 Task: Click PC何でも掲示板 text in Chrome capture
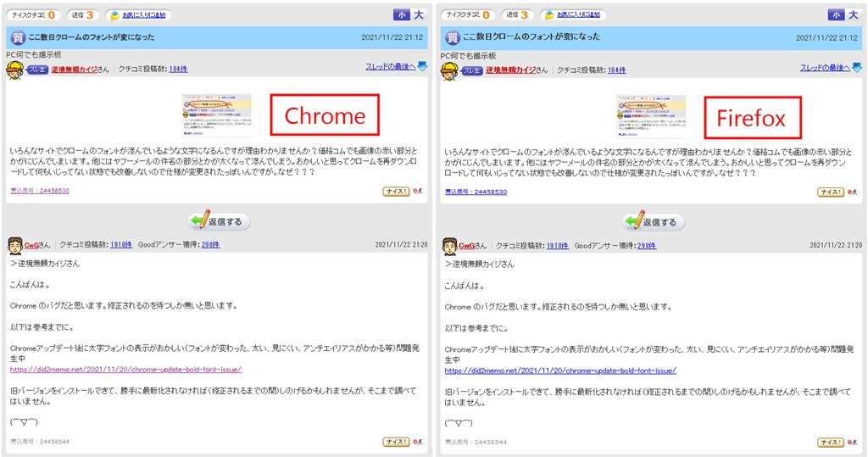click(x=34, y=55)
